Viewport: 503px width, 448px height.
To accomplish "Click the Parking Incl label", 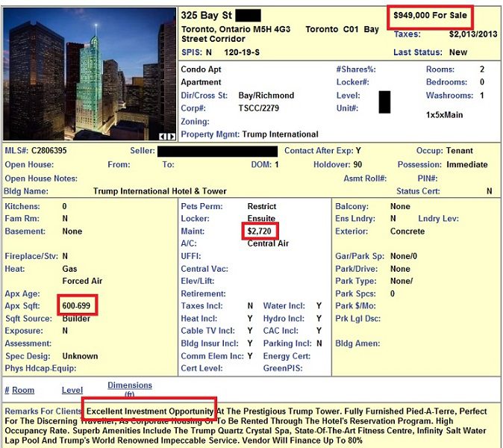I will pyautogui.click(x=287, y=343).
